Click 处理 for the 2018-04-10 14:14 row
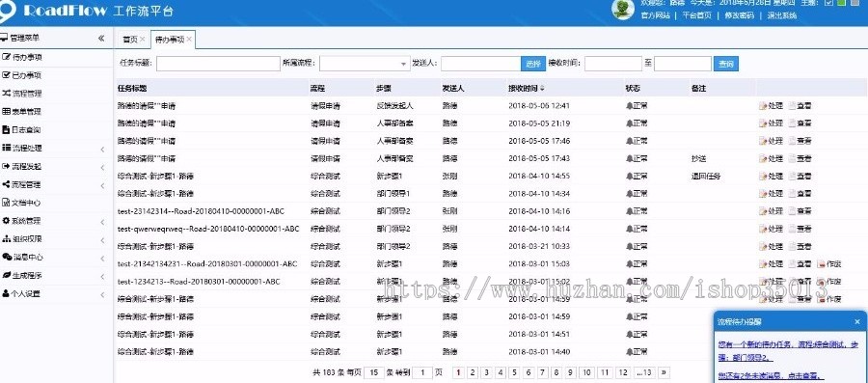The image size is (868, 383). pyautogui.click(x=772, y=229)
